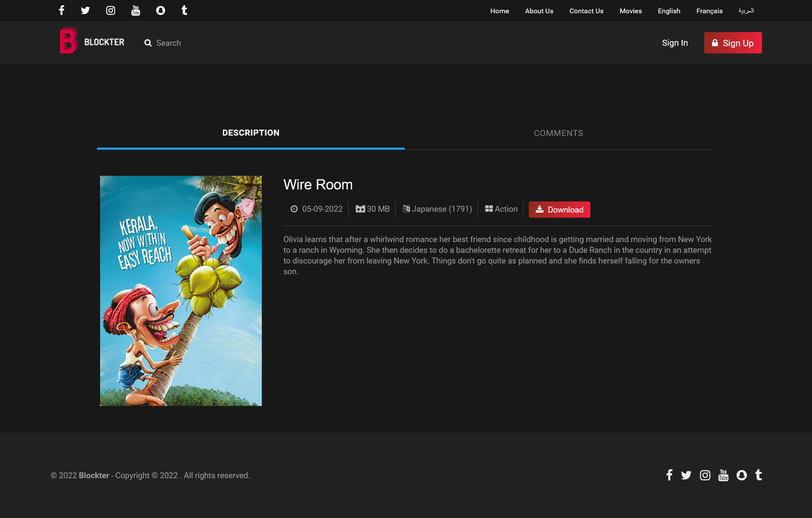The width and height of the screenshot is (812, 518).
Task: Open Facebook icon in footer
Action: (x=670, y=475)
